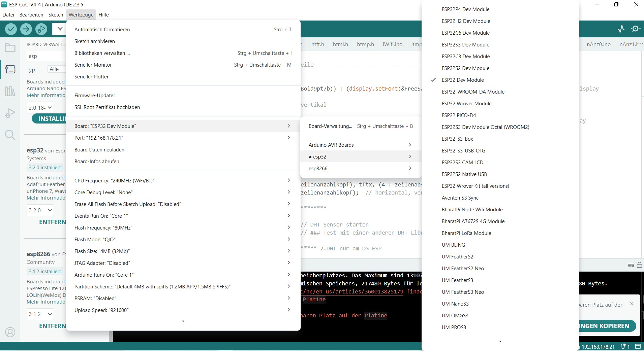Expand the esp8266 boards submenu
The image size is (644, 351).
(x=361, y=169)
